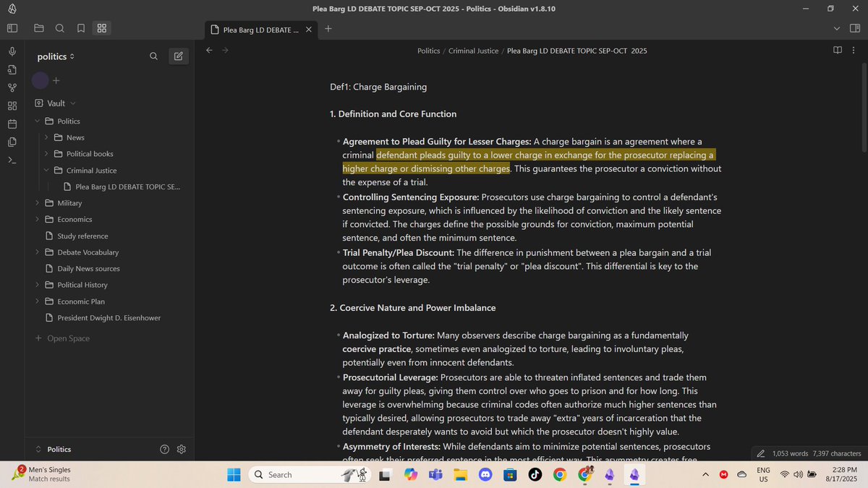Collapse the Politics folder
This screenshot has height=488, width=868.
pyautogui.click(x=38, y=121)
